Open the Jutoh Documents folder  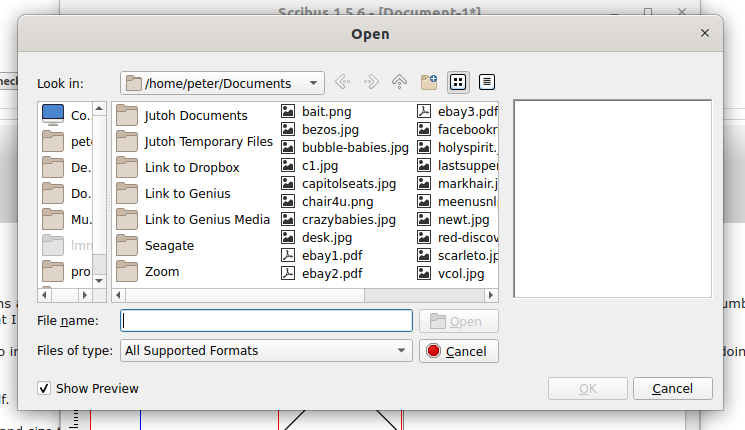pos(195,115)
